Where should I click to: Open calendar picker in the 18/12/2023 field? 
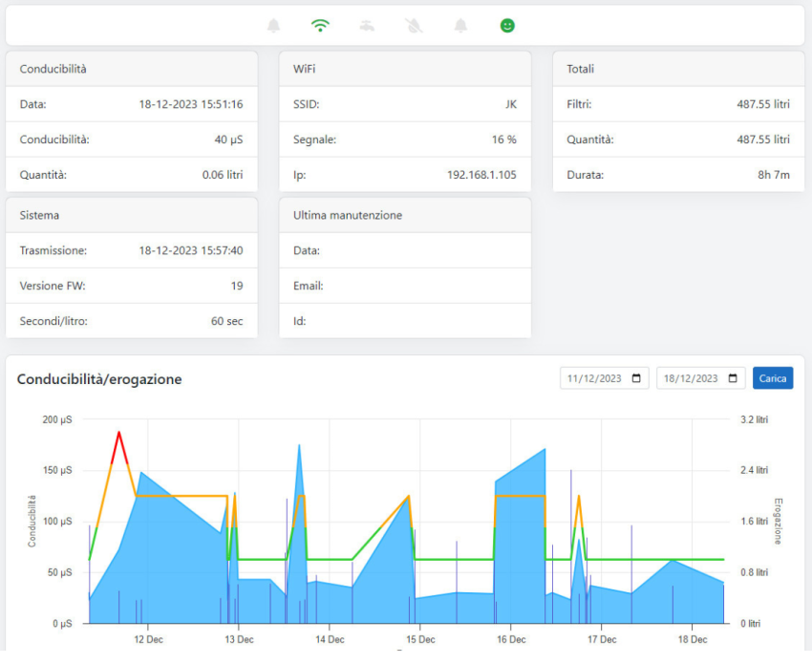[733, 378]
